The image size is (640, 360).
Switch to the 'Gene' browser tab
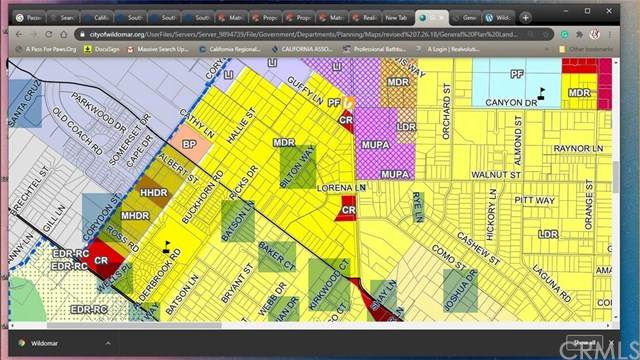465,18
